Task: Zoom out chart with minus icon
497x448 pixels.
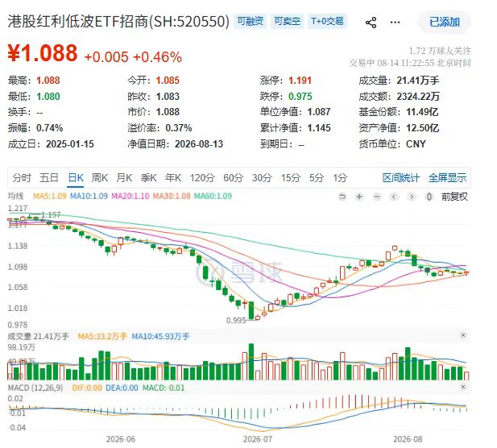Action: [377, 197]
